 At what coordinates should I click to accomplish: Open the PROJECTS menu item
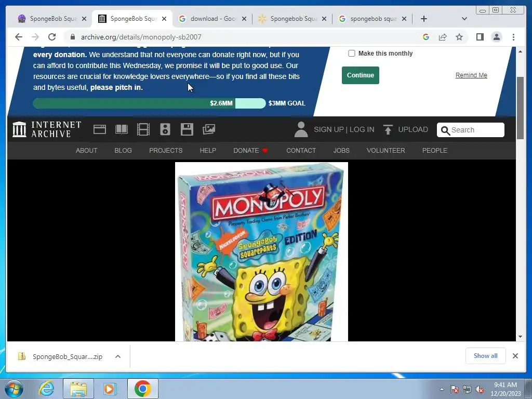[x=166, y=150]
